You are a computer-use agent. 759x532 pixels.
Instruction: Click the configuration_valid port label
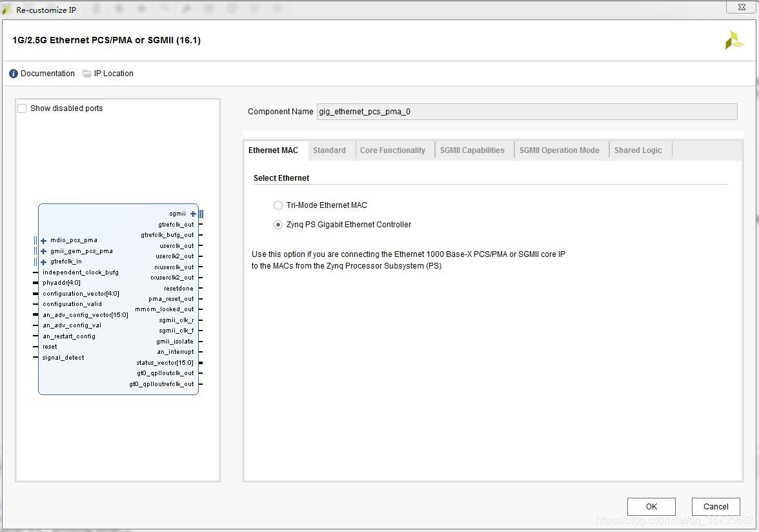[x=72, y=304]
